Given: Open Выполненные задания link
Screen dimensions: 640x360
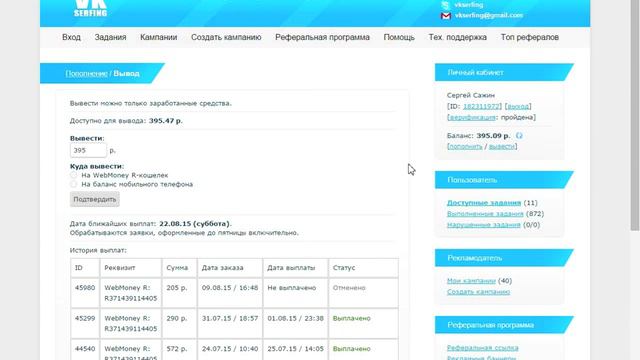Looking at the screenshot, I should 485,213.
